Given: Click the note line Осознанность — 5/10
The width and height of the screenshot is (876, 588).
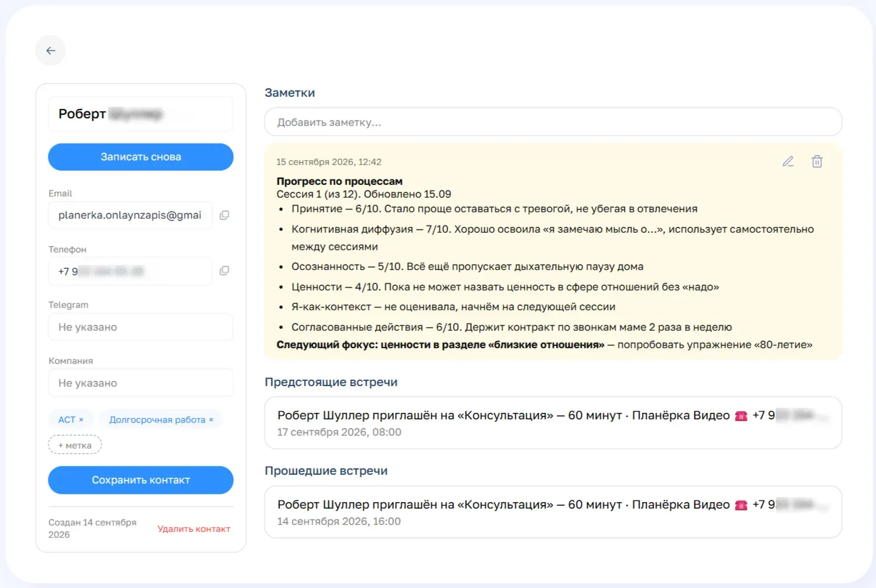Looking at the screenshot, I should click(467, 267).
